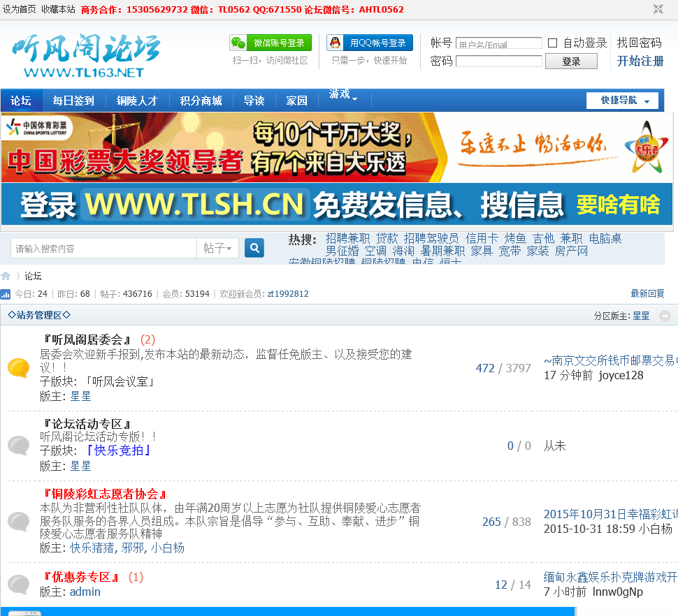678x616 pixels.
Task: Click the gray bubble icon of 论坛活动专区
Action: 19,446
